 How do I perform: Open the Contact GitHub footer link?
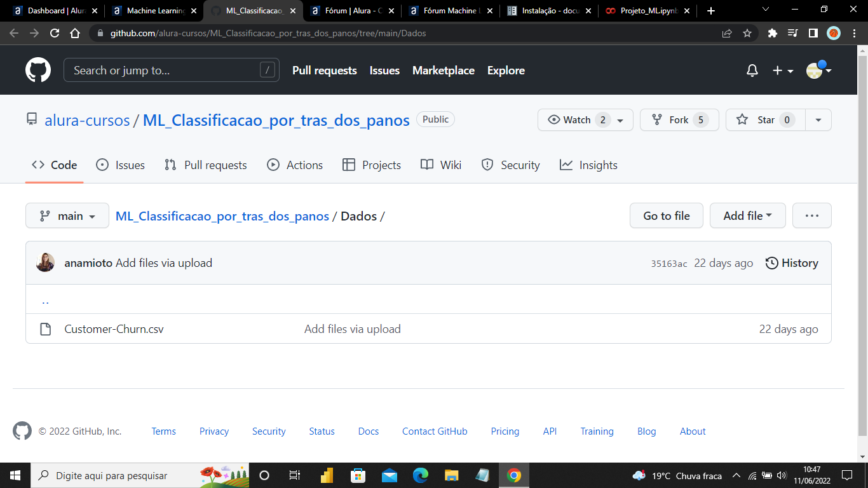pos(435,431)
